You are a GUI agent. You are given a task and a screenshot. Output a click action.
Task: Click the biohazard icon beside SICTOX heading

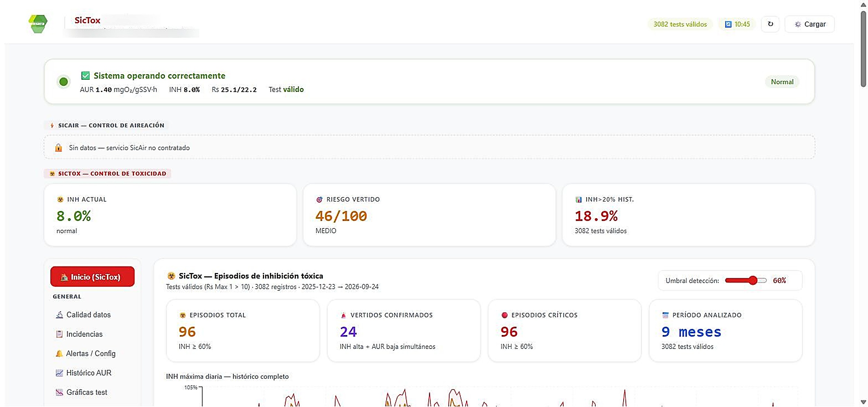click(x=52, y=174)
